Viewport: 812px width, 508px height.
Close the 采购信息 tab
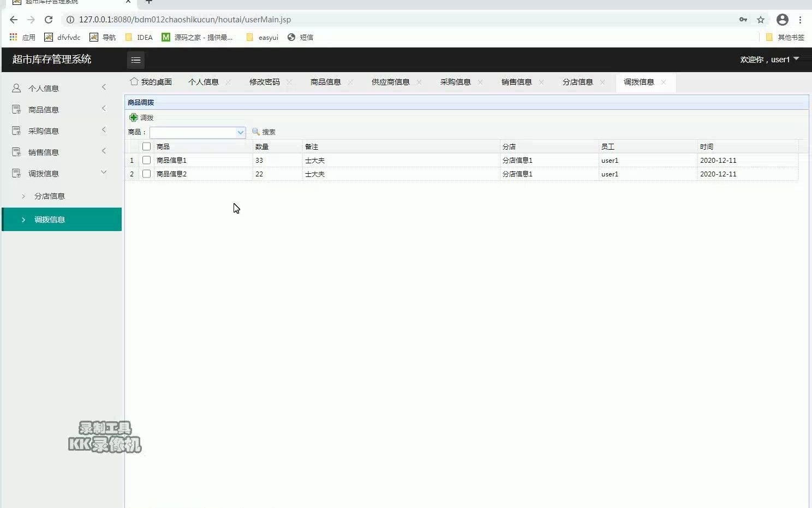(480, 82)
